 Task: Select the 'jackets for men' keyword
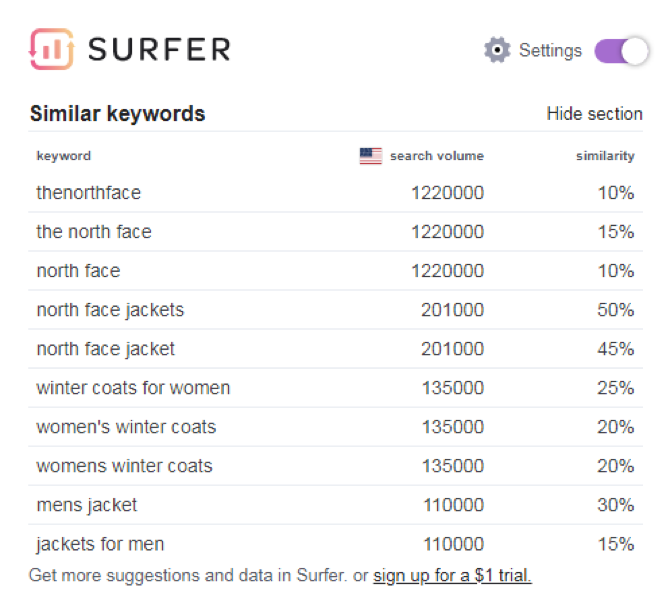[x=101, y=544]
